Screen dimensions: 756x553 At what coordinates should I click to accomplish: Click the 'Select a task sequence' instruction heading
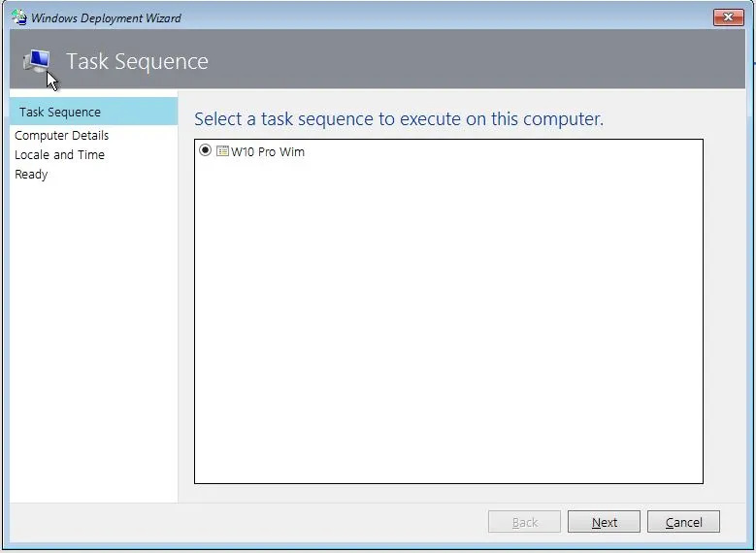tap(399, 119)
